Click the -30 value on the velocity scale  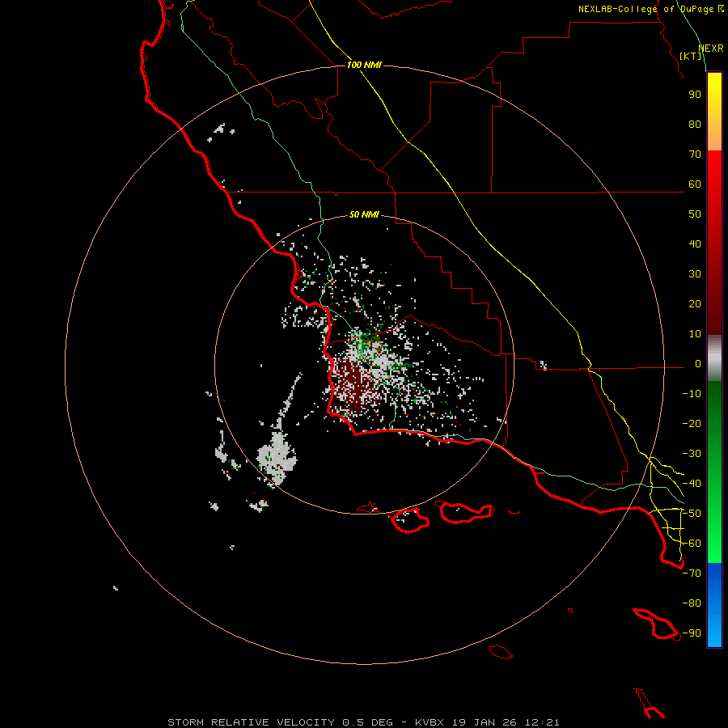pos(692,454)
